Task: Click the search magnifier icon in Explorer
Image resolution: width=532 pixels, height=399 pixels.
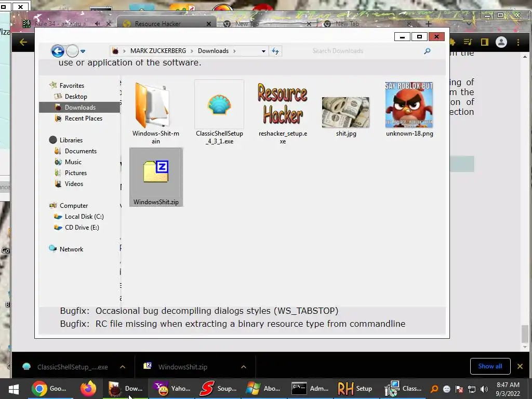Action: point(427,51)
